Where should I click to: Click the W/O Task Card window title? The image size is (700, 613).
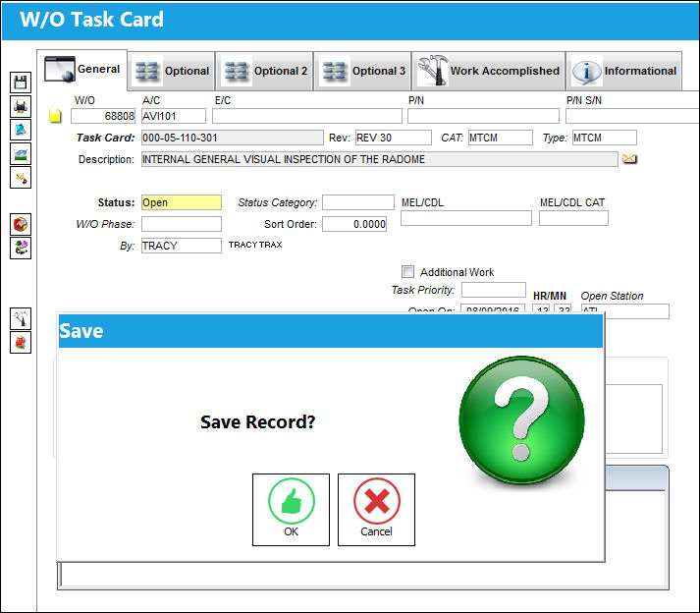(x=92, y=20)
